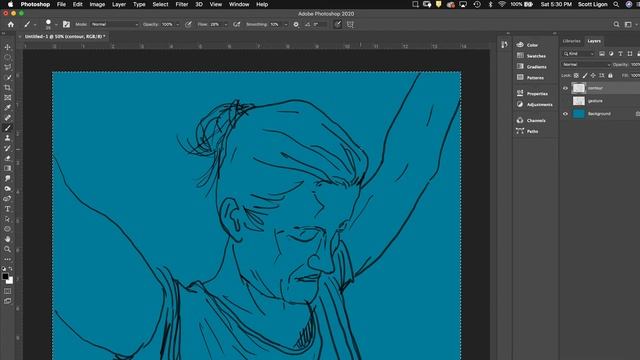Select the Eraser tool
The image size is (640, 360).
pos(7,158)
